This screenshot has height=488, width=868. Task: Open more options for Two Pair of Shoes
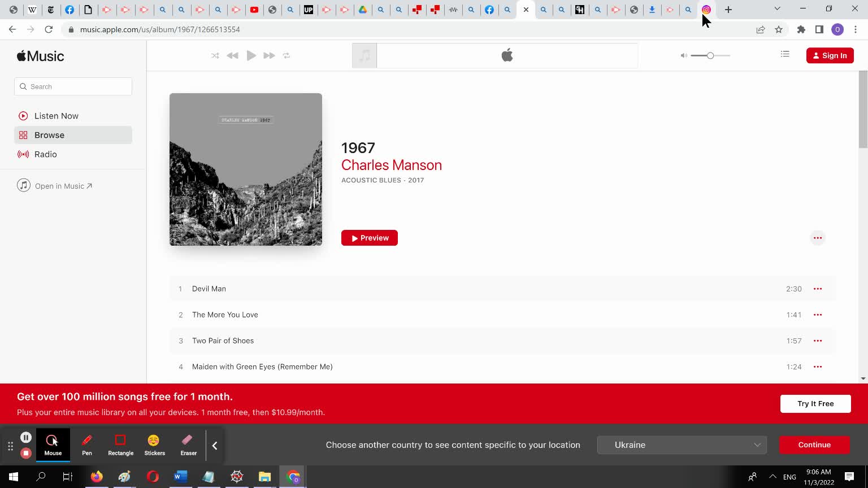coord(818,341)
